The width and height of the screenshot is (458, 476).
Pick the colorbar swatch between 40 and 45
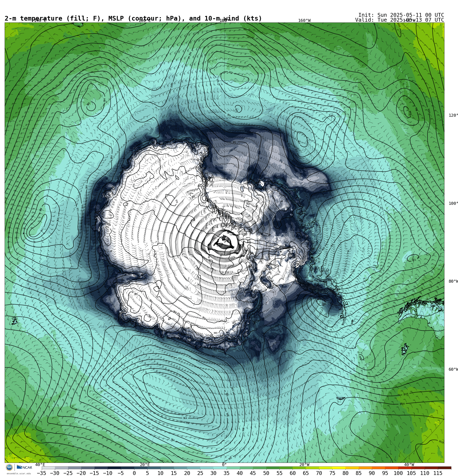(246, 468)
